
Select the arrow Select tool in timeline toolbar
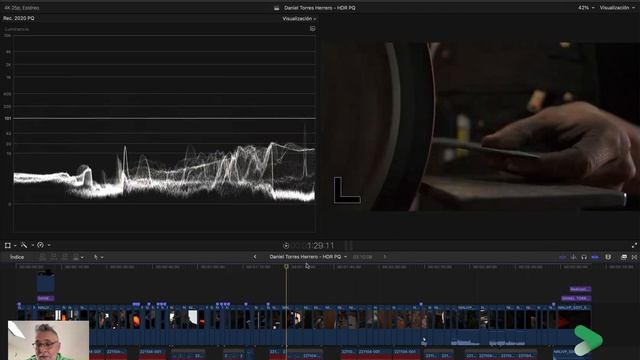pyautogui.click(x=96, y=257)
